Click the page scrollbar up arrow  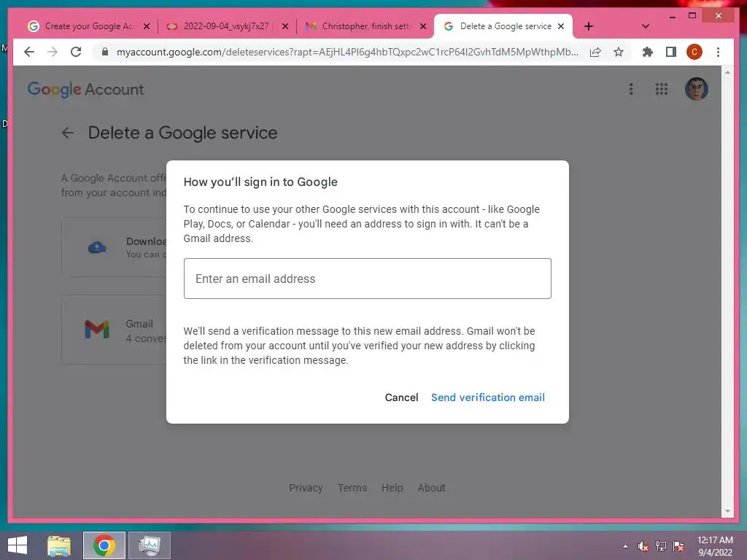point(727,72)
